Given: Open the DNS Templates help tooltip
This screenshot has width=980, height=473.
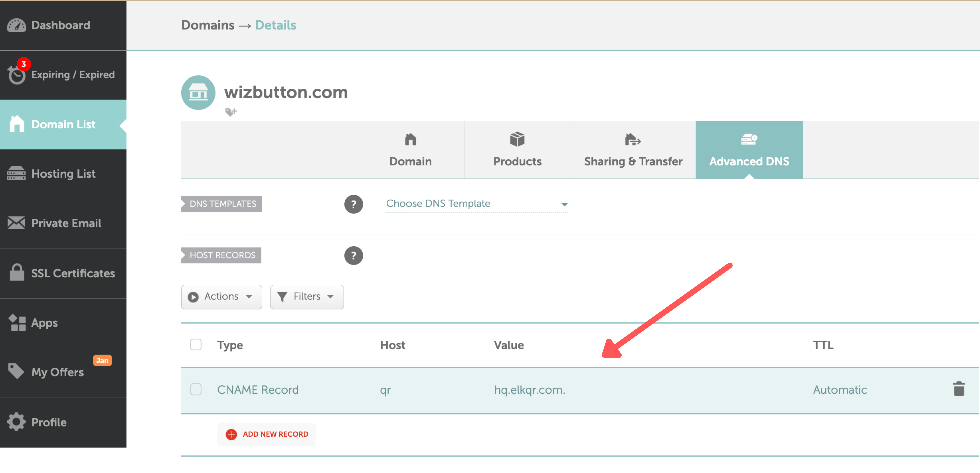Looking at the screenshot, I should 354,204.
